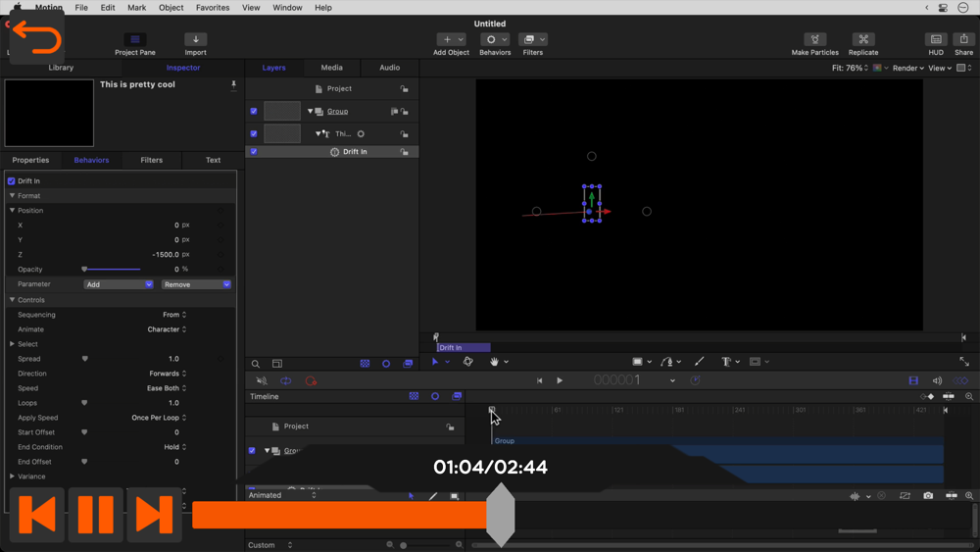
Task: Toggle loop playback button
Action: (285, 380)
